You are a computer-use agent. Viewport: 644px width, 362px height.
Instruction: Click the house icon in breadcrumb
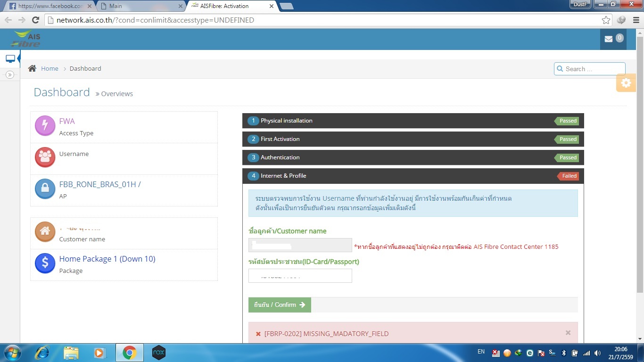click(32, 68)
